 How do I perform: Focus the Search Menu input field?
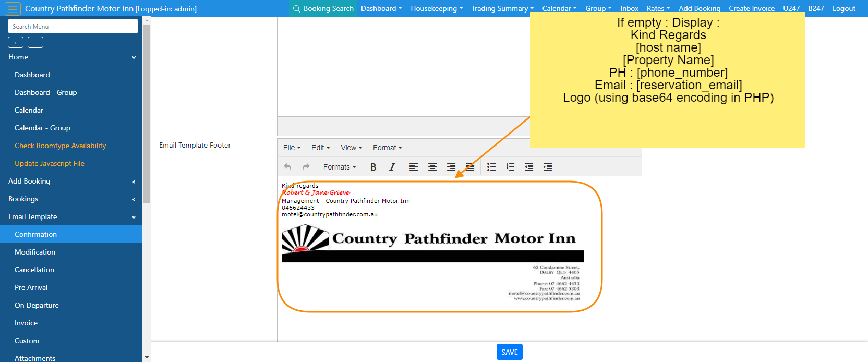(73, 26)
